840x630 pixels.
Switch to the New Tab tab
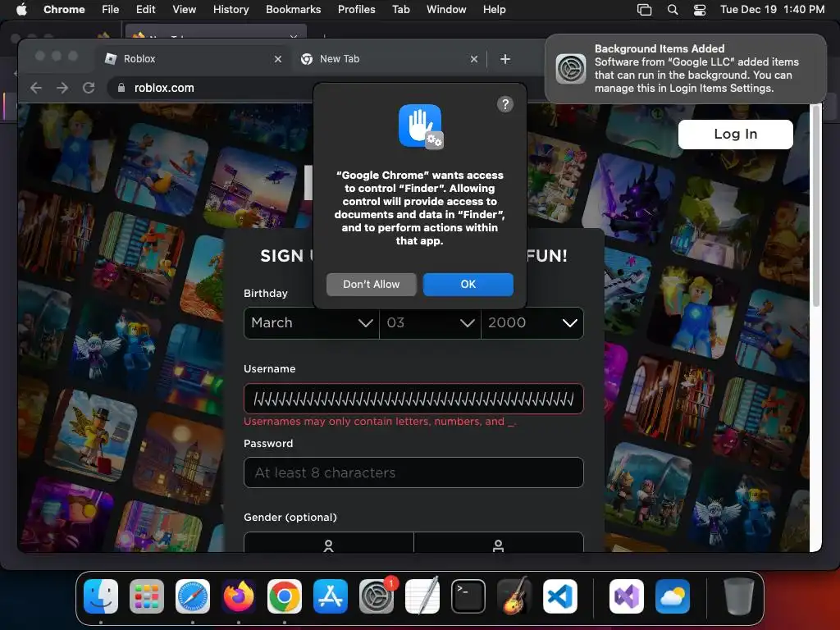390,59
